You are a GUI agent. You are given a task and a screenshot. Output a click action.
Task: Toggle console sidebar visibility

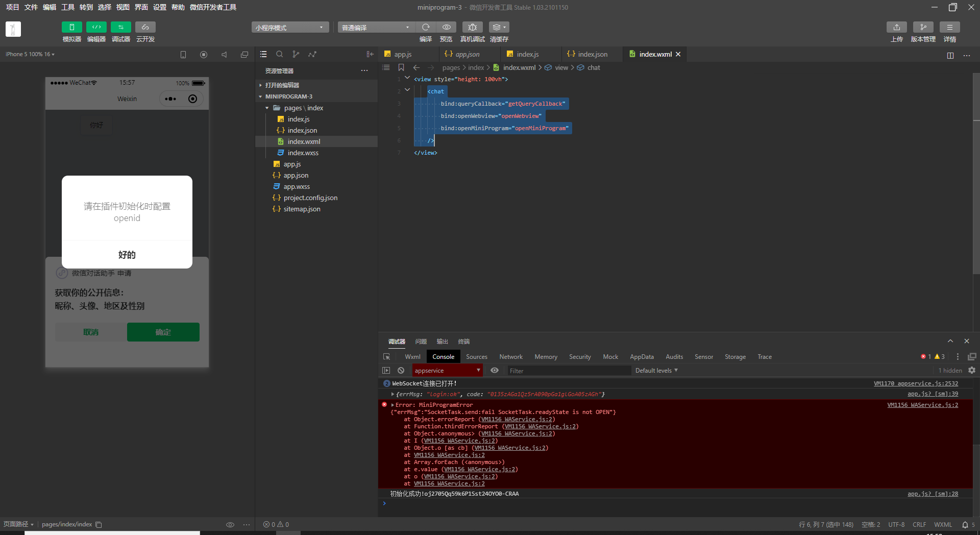(x=386, y=371)
